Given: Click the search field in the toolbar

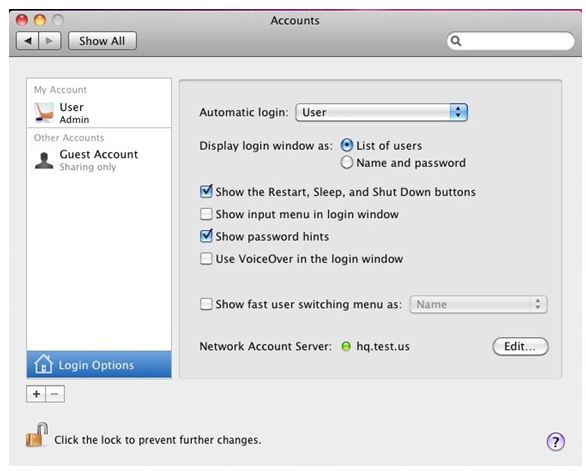Looking at the screenshot, I should click(x=511, y=41).
